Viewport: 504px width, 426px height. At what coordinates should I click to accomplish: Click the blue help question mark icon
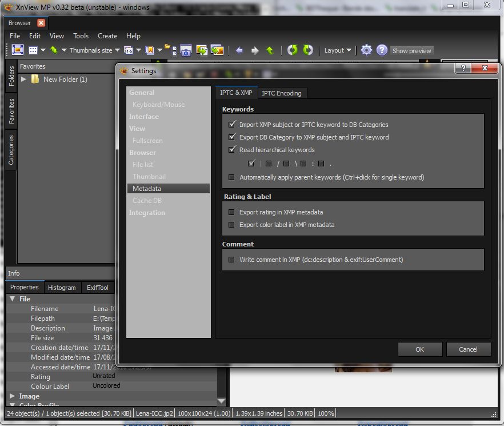(382, 50)
